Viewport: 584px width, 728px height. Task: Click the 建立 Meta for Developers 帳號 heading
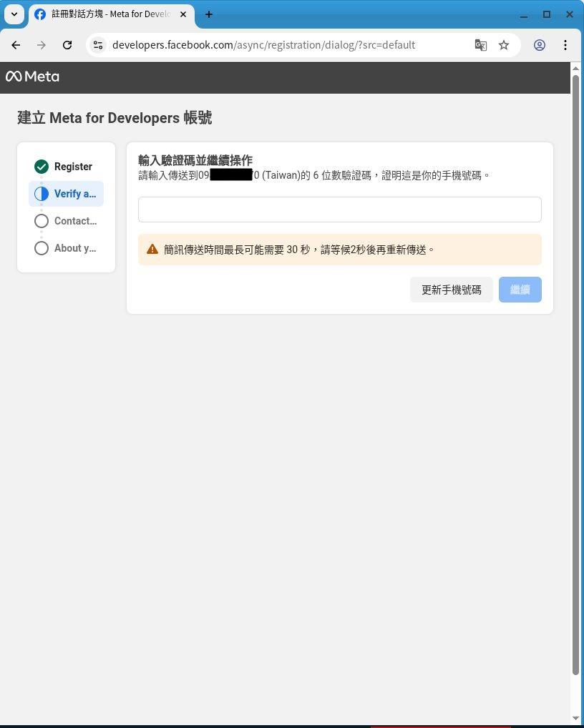point(115,118)
